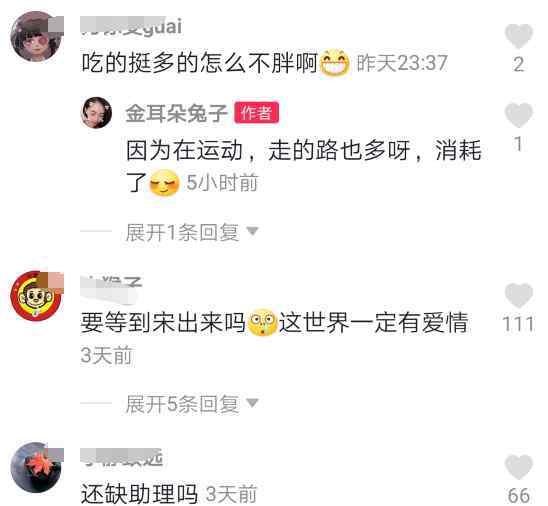Open the first commenter's girl avatar
Screen dimensions: 548x506
pos(37,36)
